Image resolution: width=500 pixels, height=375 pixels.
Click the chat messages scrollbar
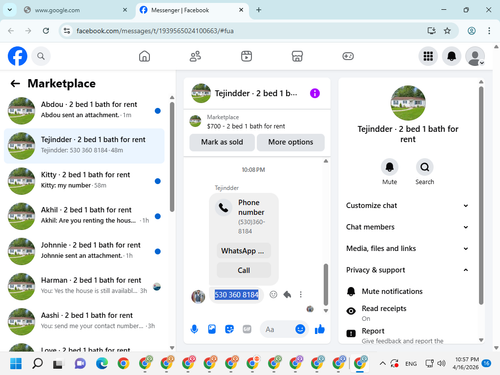(x=326, y=284)
